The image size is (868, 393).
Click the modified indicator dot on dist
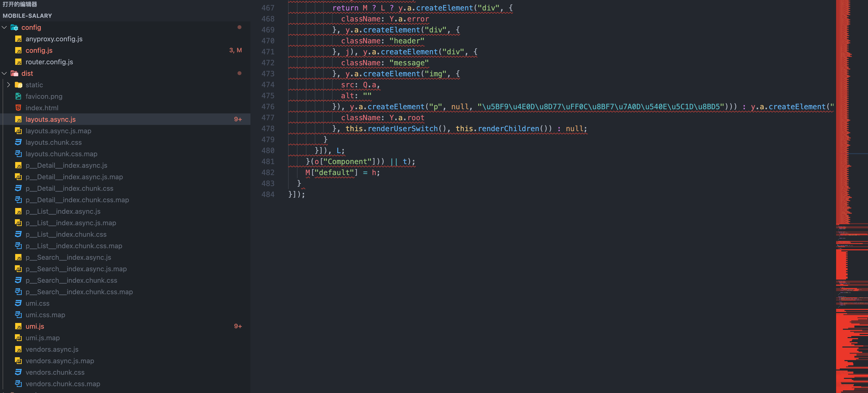pos(239,73)
